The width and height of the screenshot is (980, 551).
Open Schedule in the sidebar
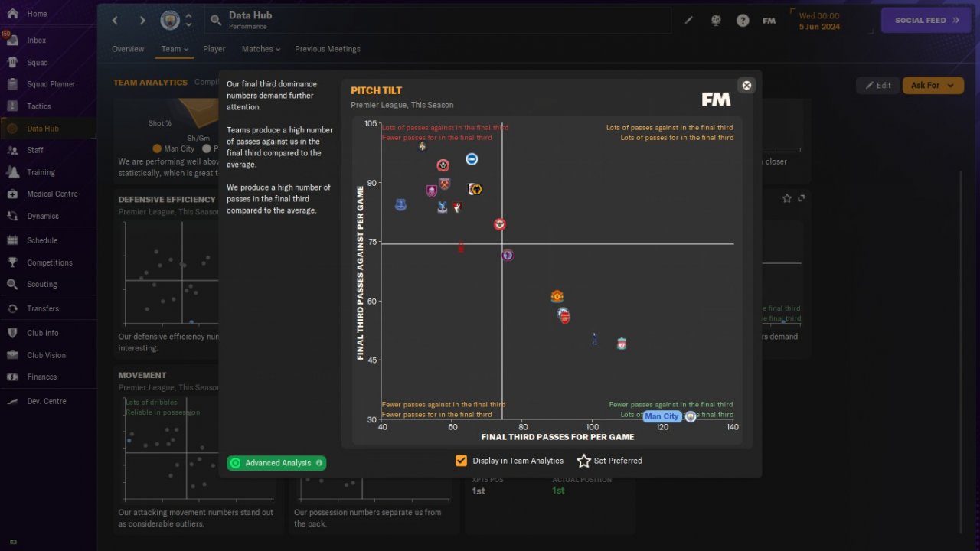42,241
